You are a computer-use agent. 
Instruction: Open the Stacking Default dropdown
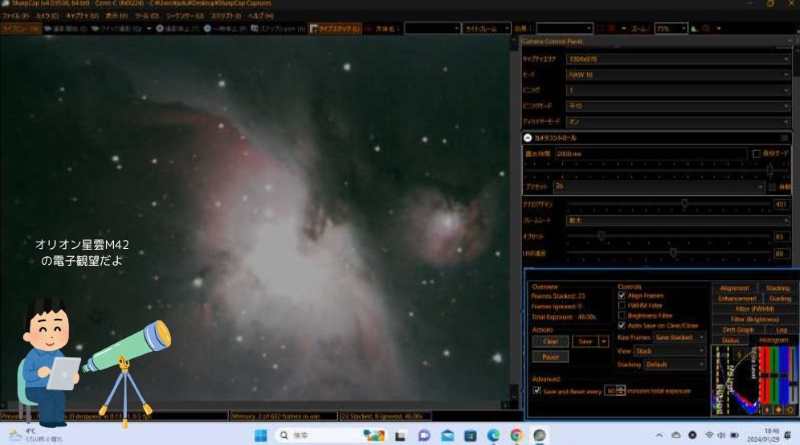673,365
